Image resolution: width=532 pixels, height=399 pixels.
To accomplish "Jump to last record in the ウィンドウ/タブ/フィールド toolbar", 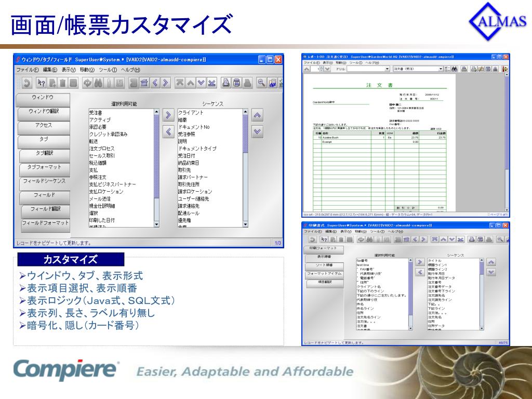I will pyautogui.click(x=212, y=83).
